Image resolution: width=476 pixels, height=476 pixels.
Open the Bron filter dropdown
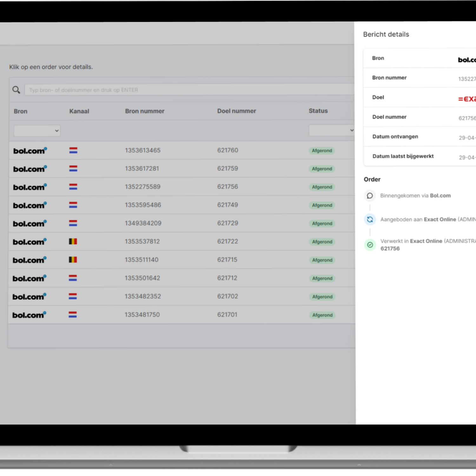pyautogui.click(x=37, y=131)
